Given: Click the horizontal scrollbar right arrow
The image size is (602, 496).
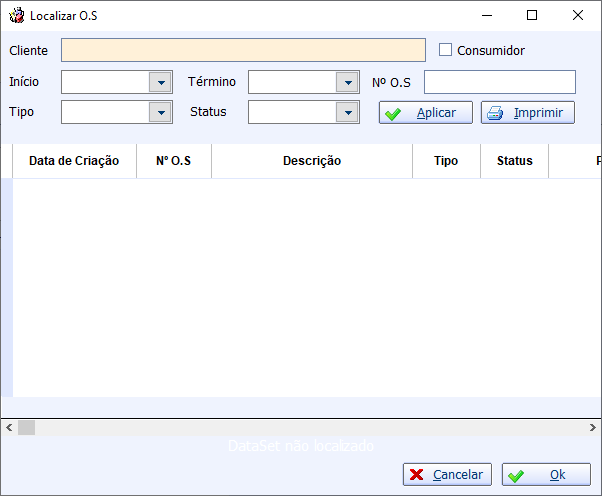Looking at the screenshot, I should point(593,427).
